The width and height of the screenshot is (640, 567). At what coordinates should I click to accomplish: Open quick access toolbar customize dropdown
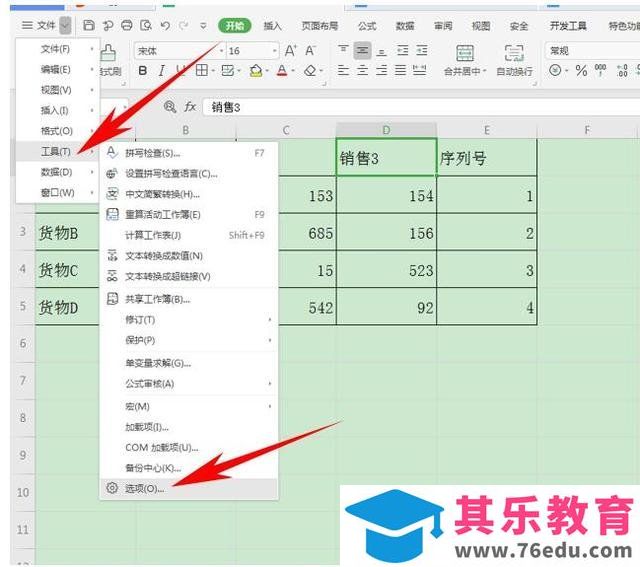(x=203, y=26)
